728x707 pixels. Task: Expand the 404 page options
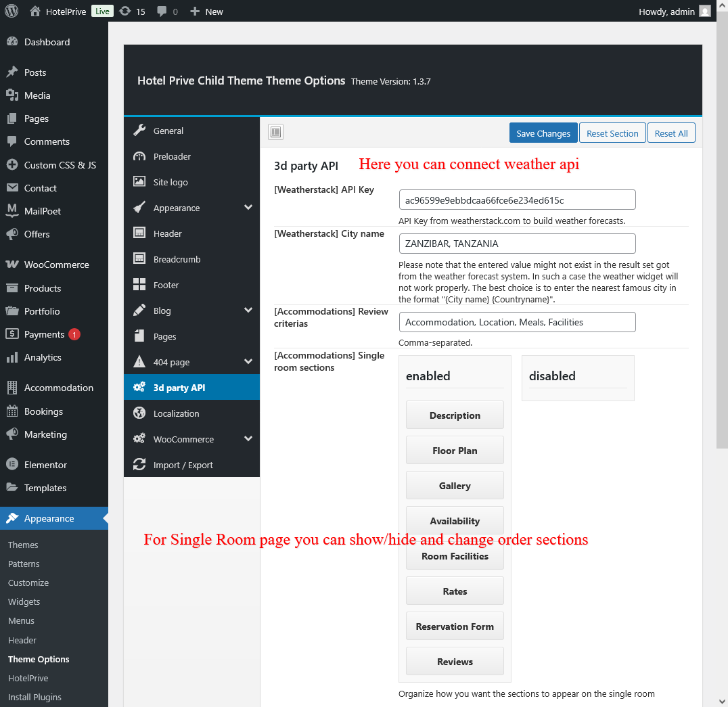pyautogui.click(x=248, y=362)
